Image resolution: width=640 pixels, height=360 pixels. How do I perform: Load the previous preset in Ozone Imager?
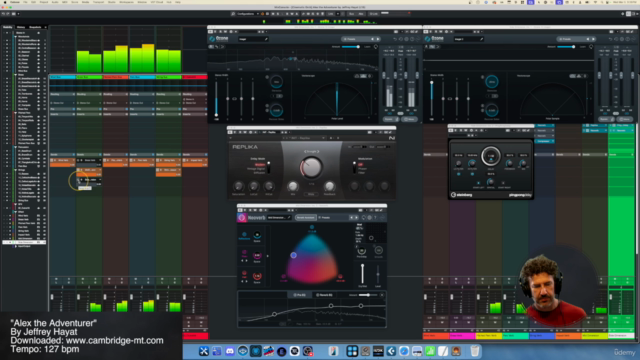click(372, 39)
